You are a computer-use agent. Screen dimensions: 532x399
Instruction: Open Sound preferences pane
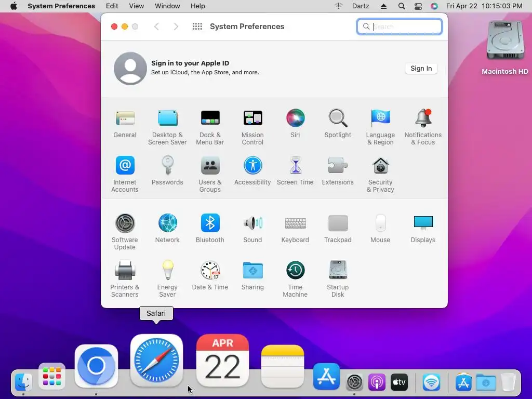click(252, 229)
